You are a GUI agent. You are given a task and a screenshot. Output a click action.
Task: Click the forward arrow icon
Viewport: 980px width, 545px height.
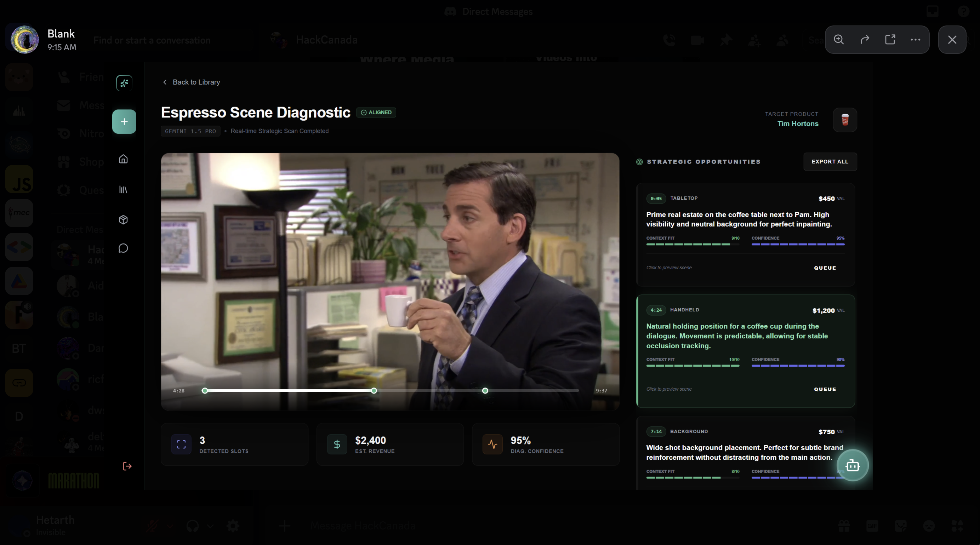pos(864,40)
